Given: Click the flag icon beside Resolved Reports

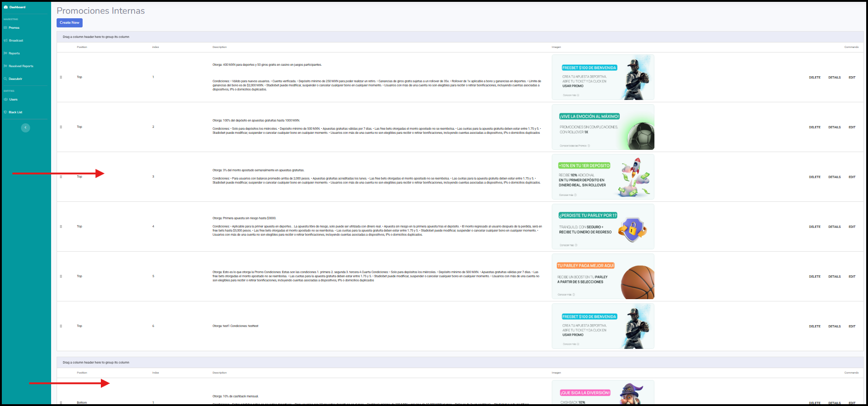Looking at the screenshot, I should (5, 66).
